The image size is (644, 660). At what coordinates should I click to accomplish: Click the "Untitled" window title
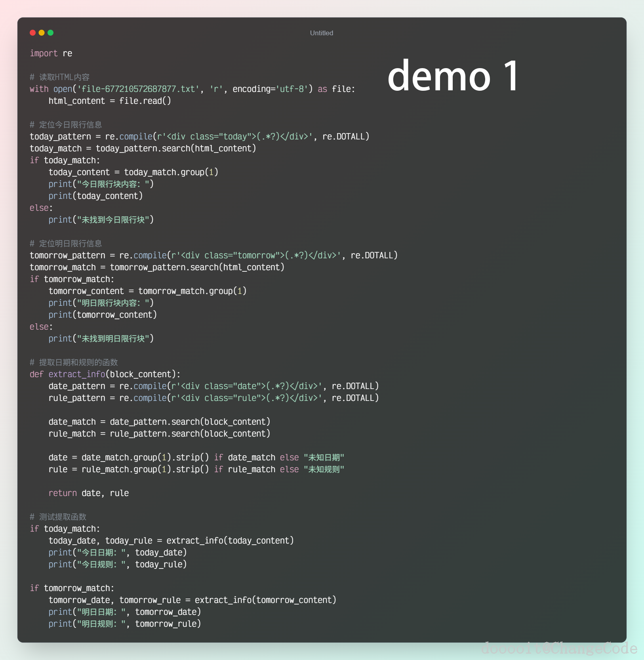(x=322, y=33)
